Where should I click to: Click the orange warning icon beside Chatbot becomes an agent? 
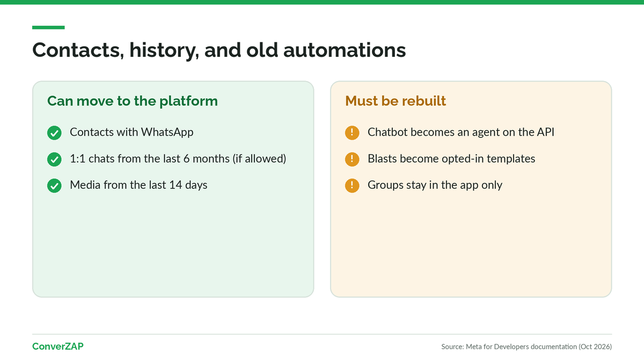(352, 132)
